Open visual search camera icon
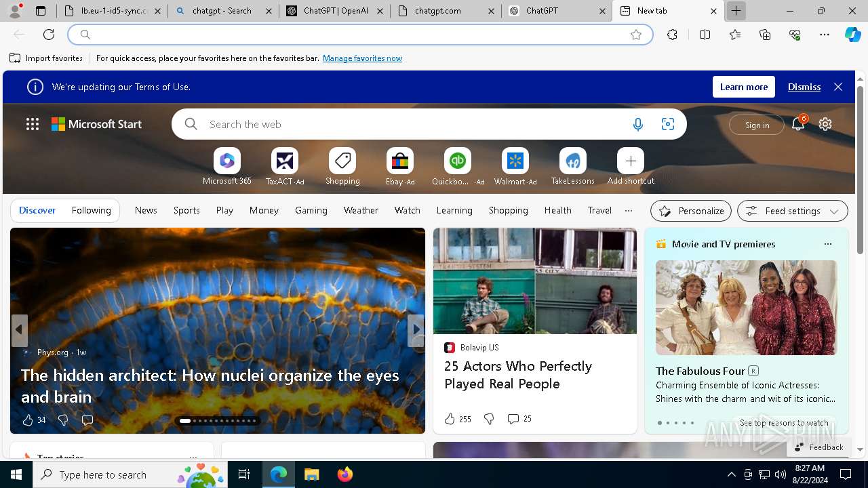Image resolution: width=868 pixels, height=488 pixels. click(668, 124)
